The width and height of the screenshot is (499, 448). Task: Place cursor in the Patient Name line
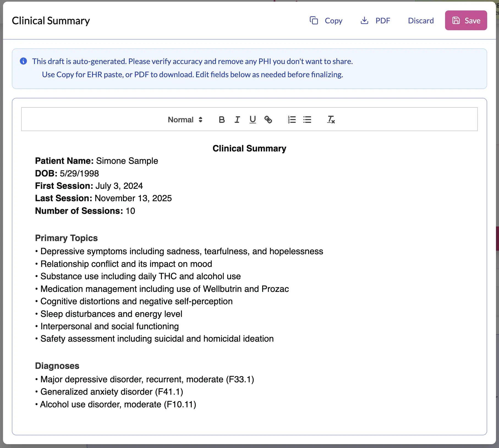[96, 161]
